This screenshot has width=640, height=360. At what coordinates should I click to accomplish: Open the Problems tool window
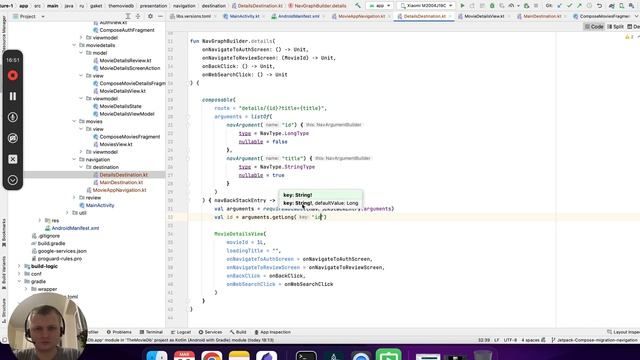(x=119, y=332)
